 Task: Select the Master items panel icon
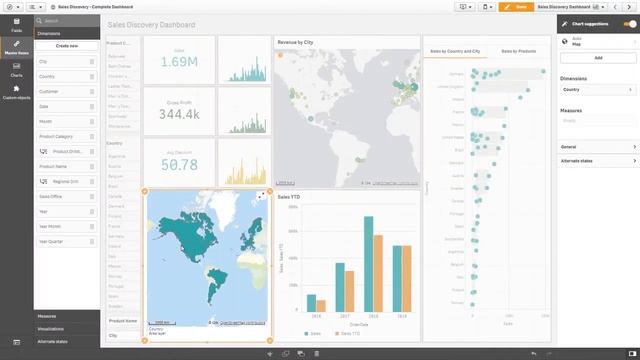tap(16, 44)
